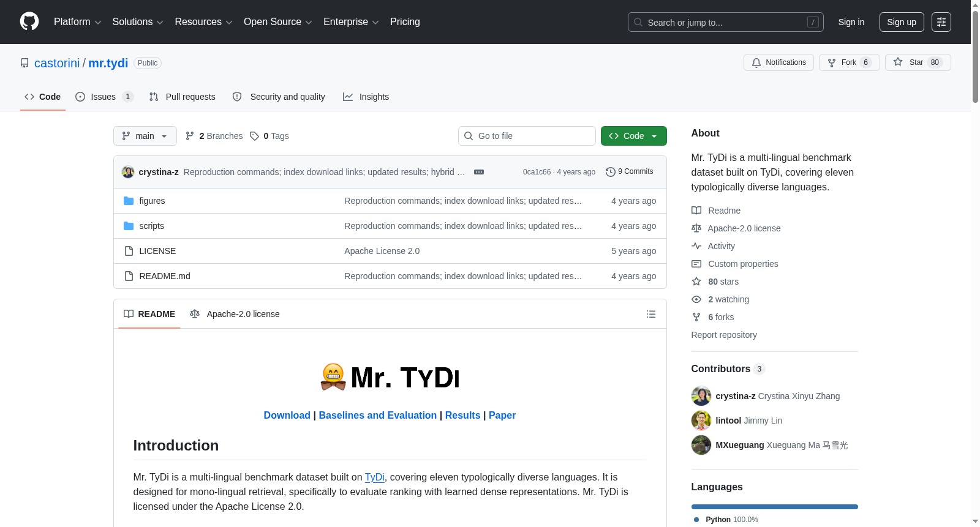The width and height of the screenshot is (980, 527).
Task: Expand the Open Source menu
Action: (278, 22)
